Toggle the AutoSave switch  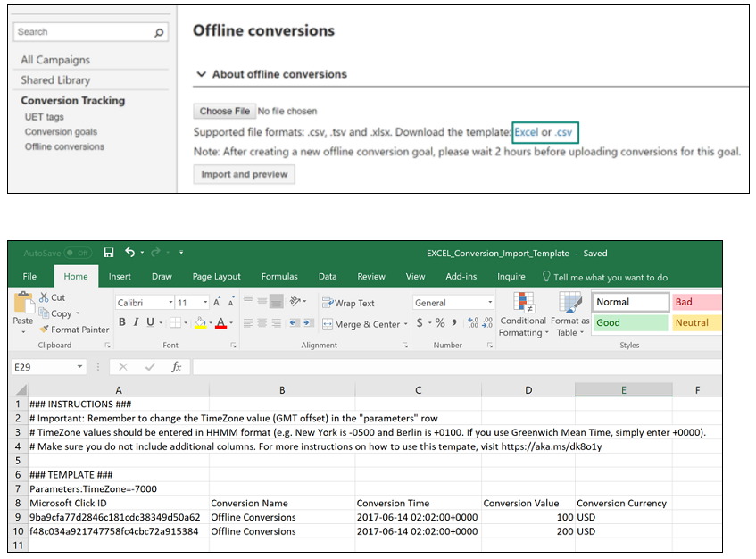click(x=79, y=253)
